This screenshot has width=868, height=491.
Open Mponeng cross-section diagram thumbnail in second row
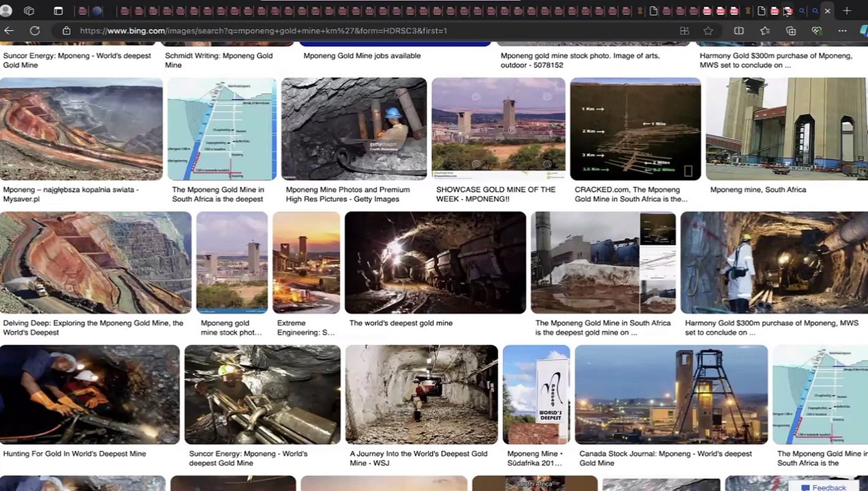point(222,129)
